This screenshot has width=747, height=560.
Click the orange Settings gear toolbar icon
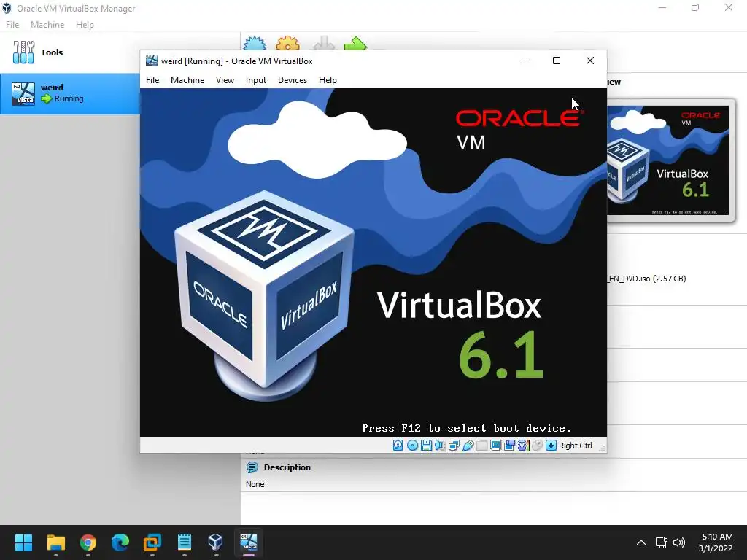pos(288,44)
